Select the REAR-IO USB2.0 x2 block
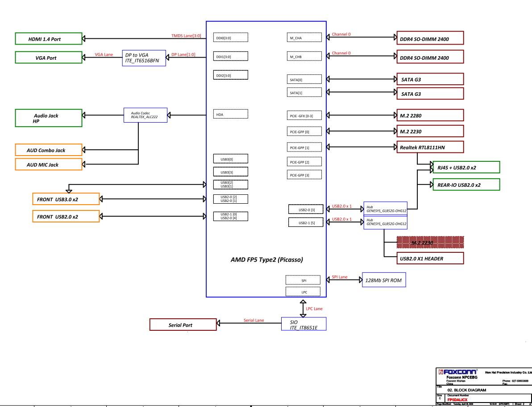 466,185
